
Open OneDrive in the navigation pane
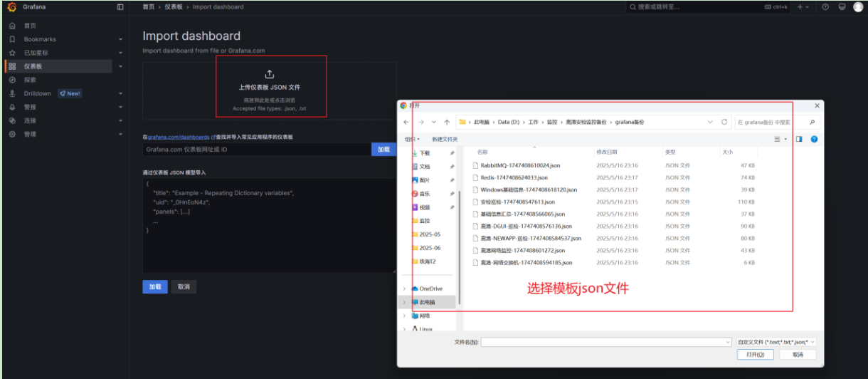click(x=431, y=289)
